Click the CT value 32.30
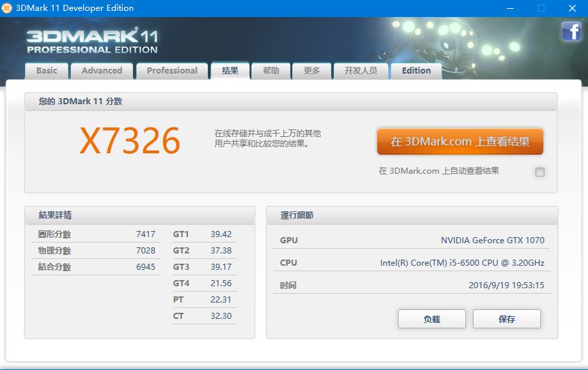 [221, 316]
